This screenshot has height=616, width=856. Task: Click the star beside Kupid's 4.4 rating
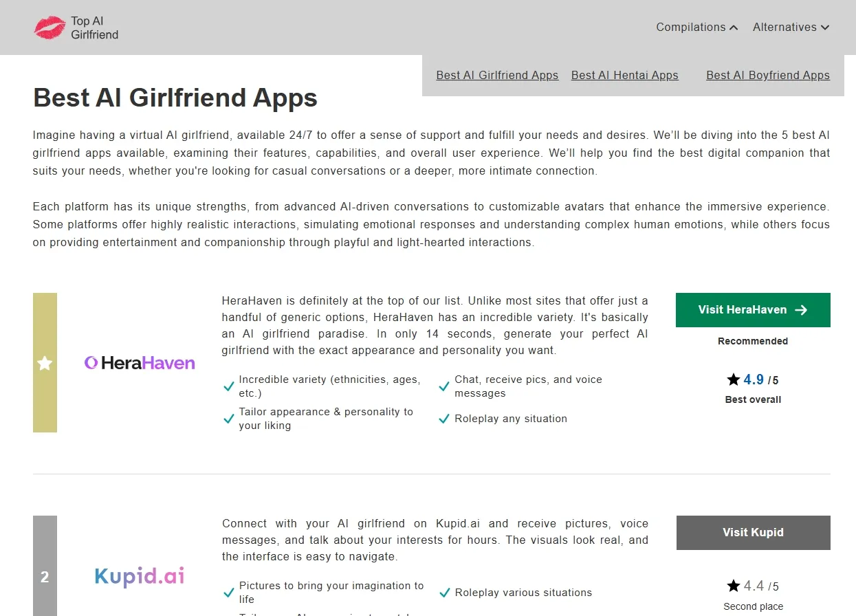point(733,586)
